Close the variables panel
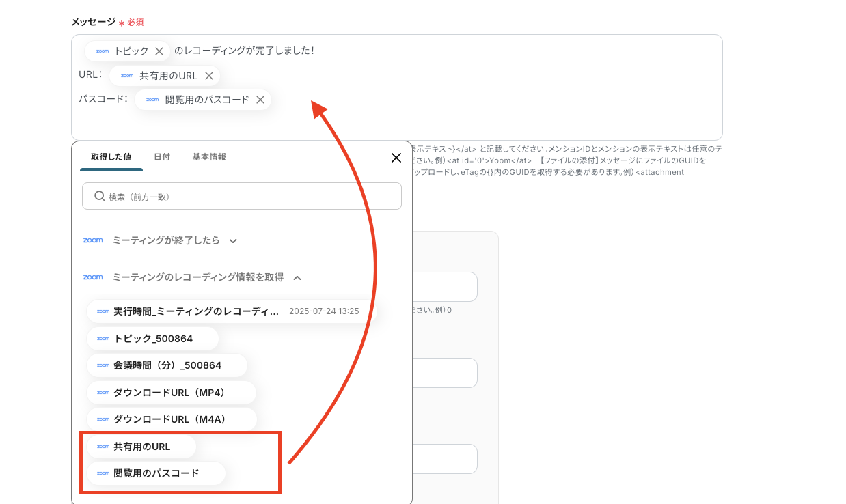 click(x=396, y=157)
